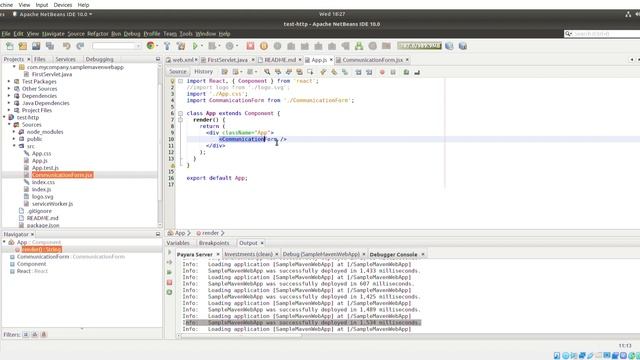Click the Debug Project toolbar icon
The width and height of the screenshot is (640, 360).
212,46
